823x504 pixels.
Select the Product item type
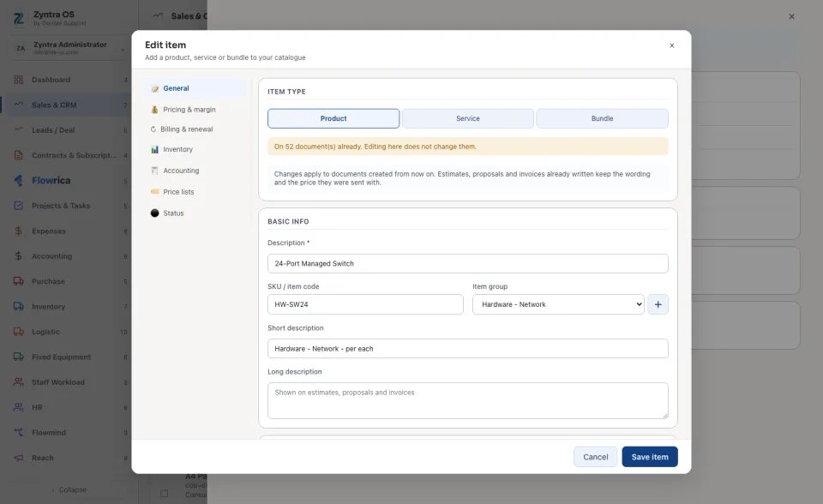click(x=333, y=118)
